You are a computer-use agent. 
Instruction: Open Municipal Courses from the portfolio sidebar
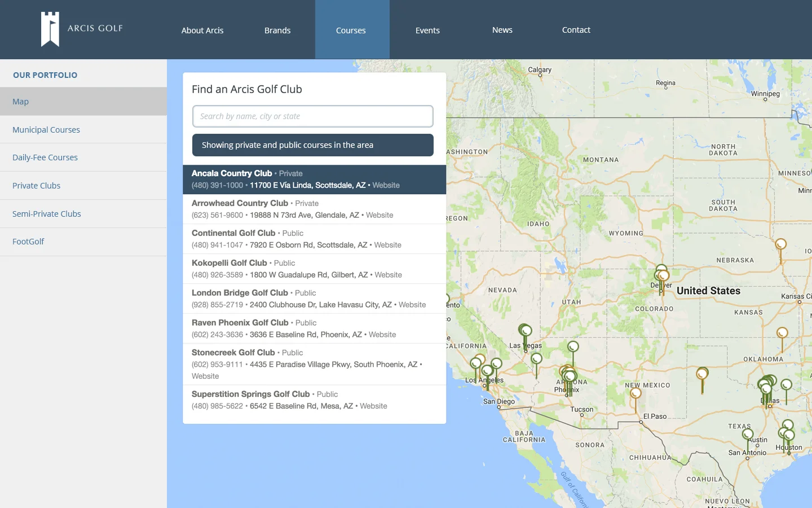46,129
